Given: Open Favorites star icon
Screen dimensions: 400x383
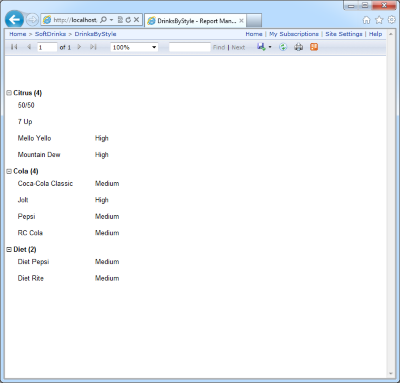Looking at the screenshot, I should tap(379, 20).
